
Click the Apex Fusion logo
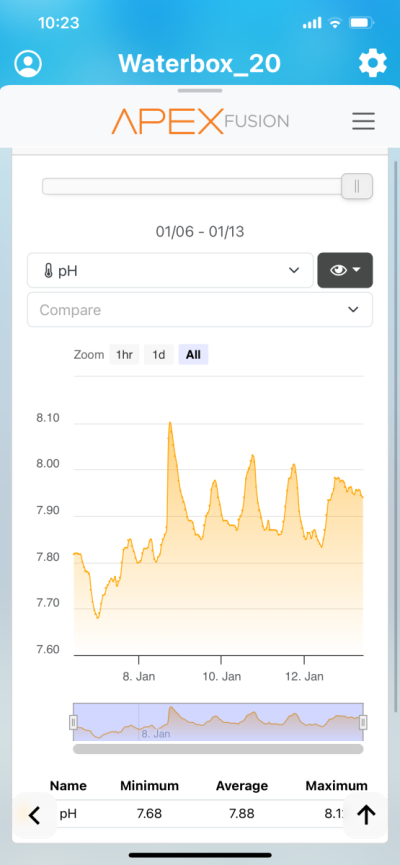(200, 121)
